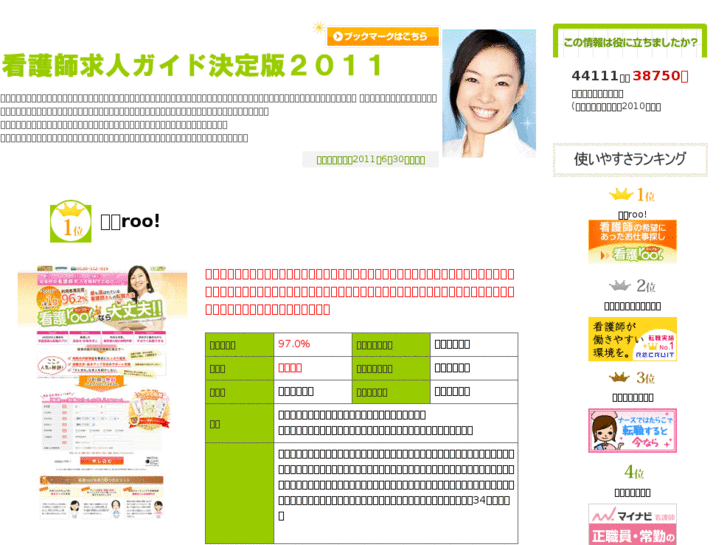Click the site title 看護師求人ガイド決定版2011
The width and height of the screenshot is (727, 545).
[x=193, y=65]
